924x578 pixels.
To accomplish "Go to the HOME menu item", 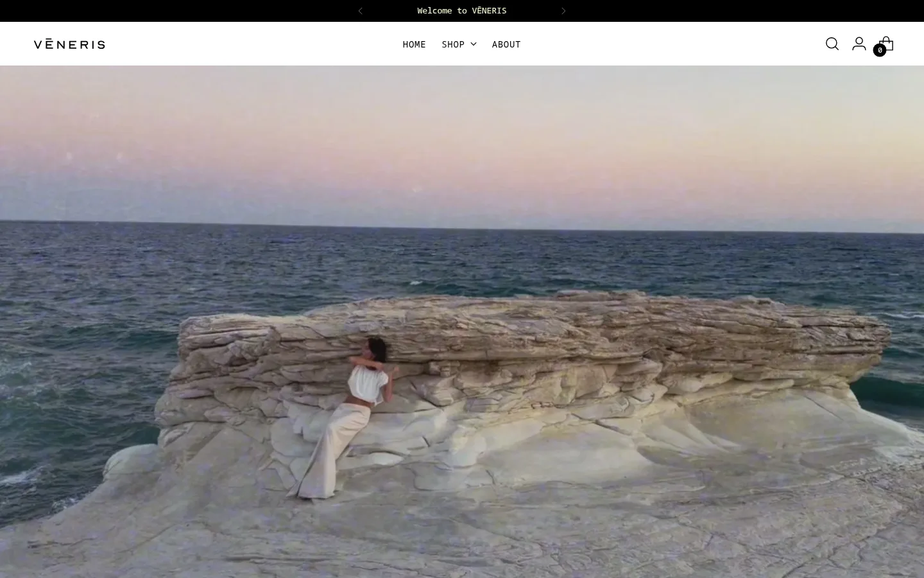I will pyautogui.click(x=414, y=44).
